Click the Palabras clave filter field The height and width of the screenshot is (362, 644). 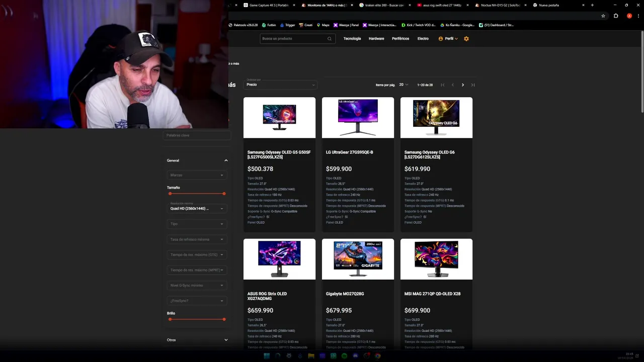197,135
